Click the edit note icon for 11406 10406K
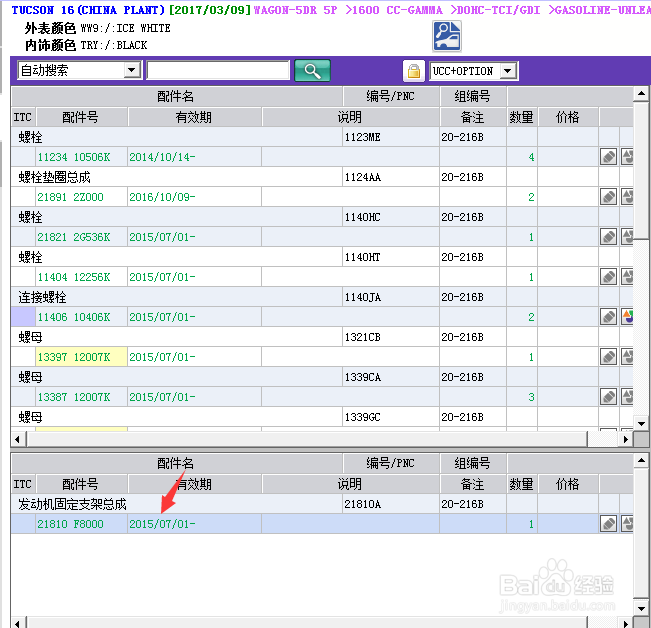 608,317
